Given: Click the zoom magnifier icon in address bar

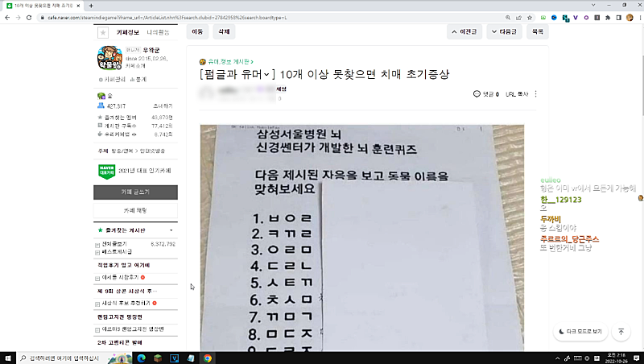Looking at the screenshot, I should pyautogui.click(x=508, y=18).
